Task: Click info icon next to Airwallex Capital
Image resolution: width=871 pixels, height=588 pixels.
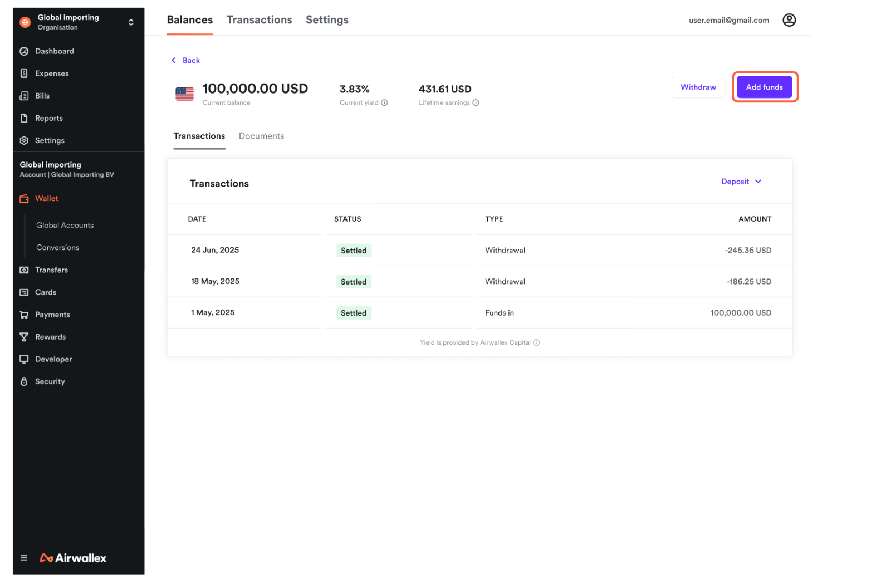Action: pyautogui.click(x=536, y=342)
